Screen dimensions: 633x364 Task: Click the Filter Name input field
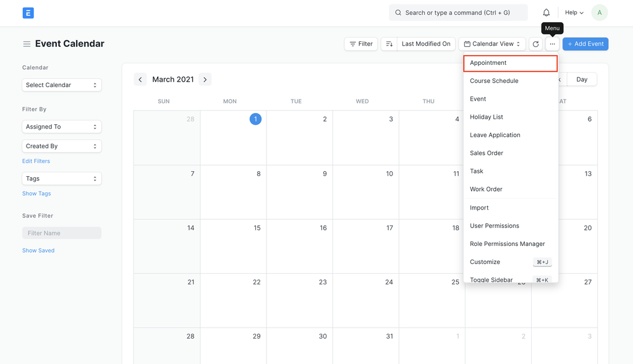pos(62,233)
